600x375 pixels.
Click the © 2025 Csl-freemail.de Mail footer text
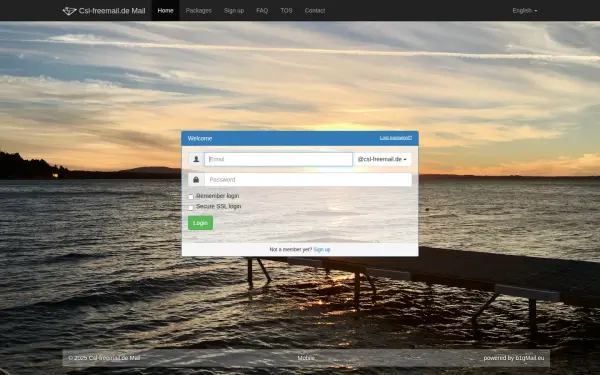coord(104,358)
